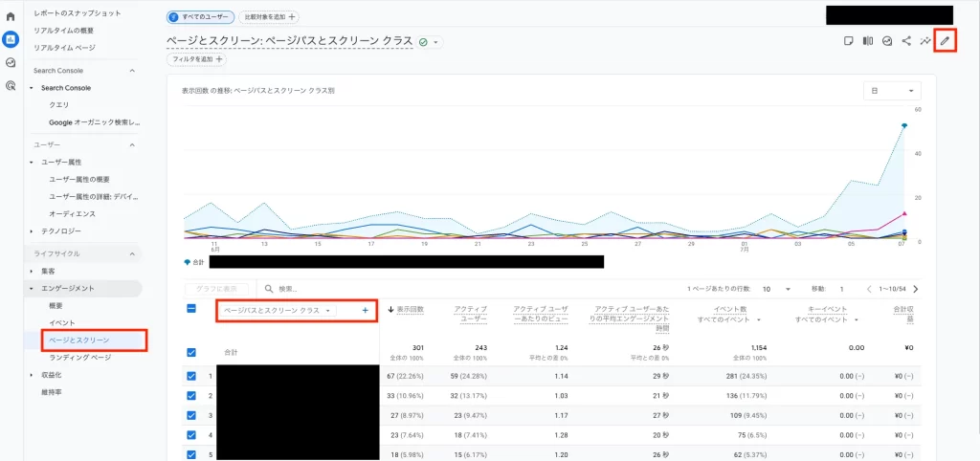The height and width of the screenshot is (461, 980).
Task: Uncheck the row 4 checkbox
Action: pyautogui.click(x=191, y=435)
